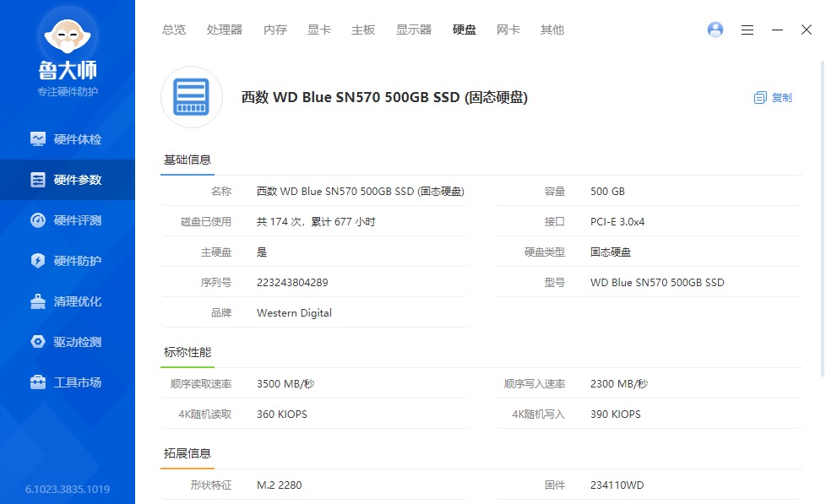Click the 共 174 次 usage value
The height and width of the screenshot is (504, 826).
[316, 222]
